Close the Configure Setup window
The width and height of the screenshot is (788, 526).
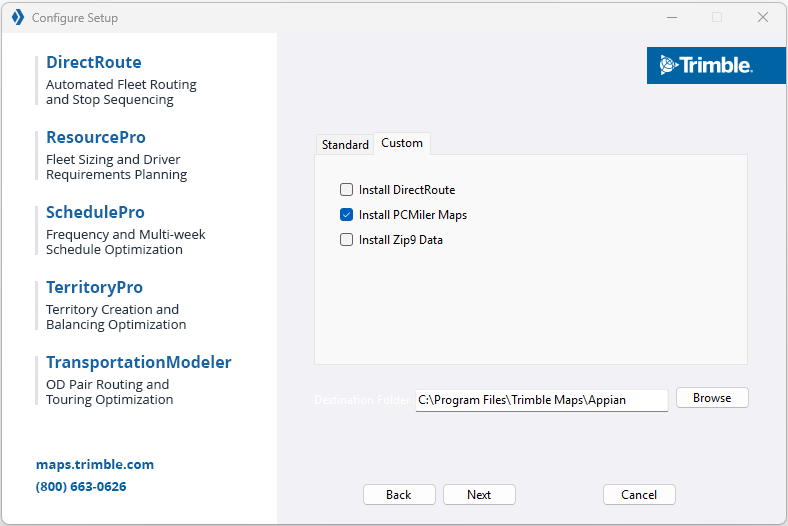[762, 18]
